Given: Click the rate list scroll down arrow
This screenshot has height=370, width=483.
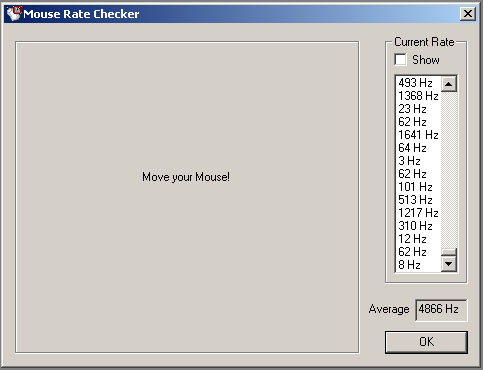Looking at the screenshot, I should tap(449, 264).
